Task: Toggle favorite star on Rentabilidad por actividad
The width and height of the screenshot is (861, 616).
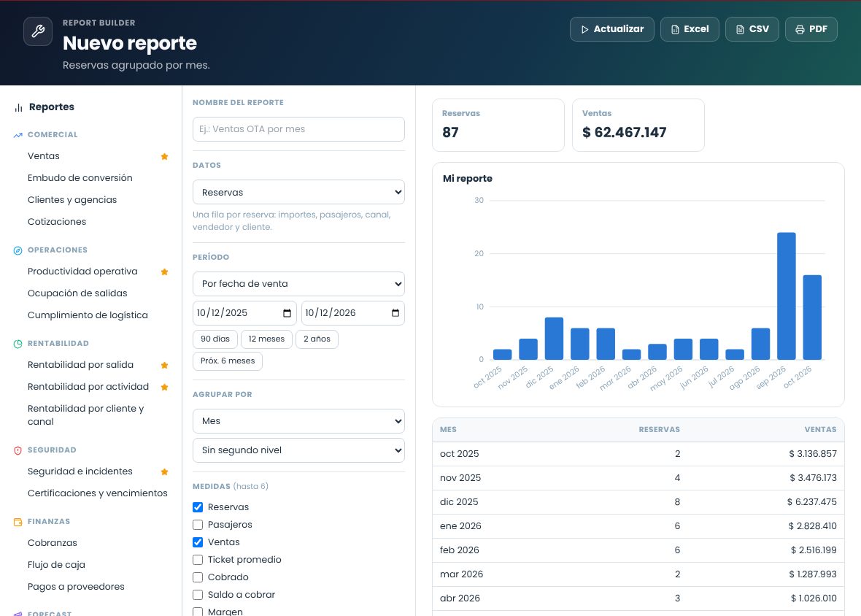Action: click(164, 387)
